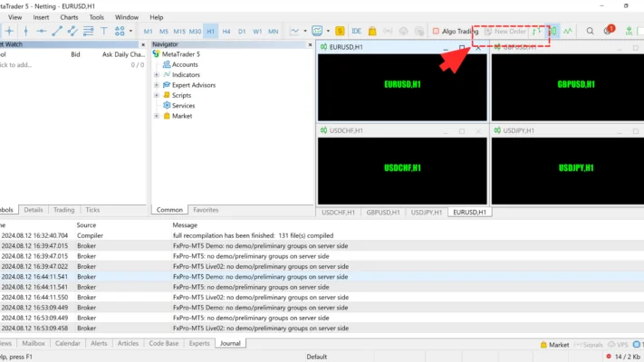The image size is (644, 362).
Task: Select the text label tool
Action: click(103, 31)
